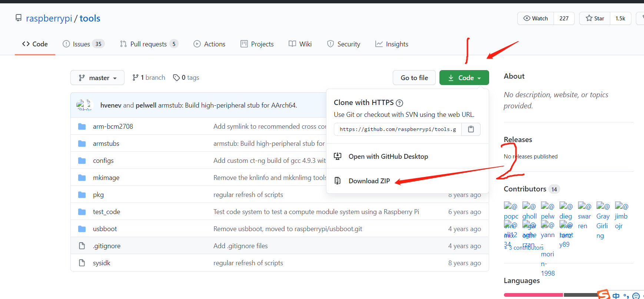Open the Security tab
644x299 pixels.
343,44
